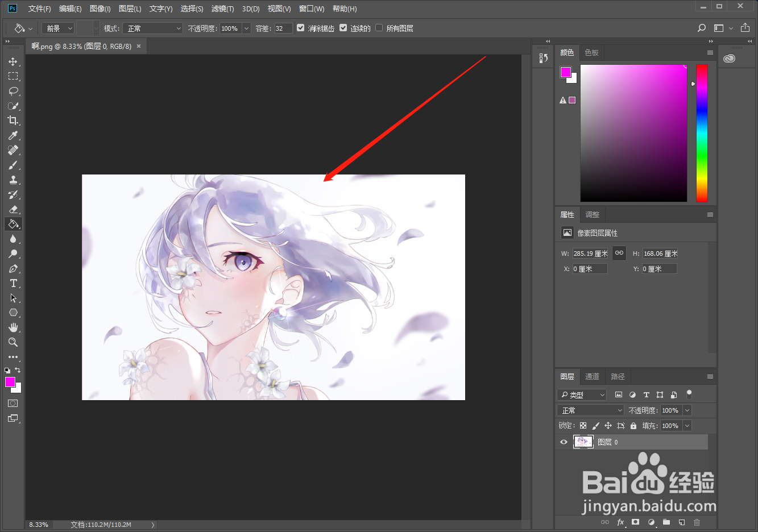Expand the opacity slider in options bar
Viewport: 758px width, 532px height.
246,28
